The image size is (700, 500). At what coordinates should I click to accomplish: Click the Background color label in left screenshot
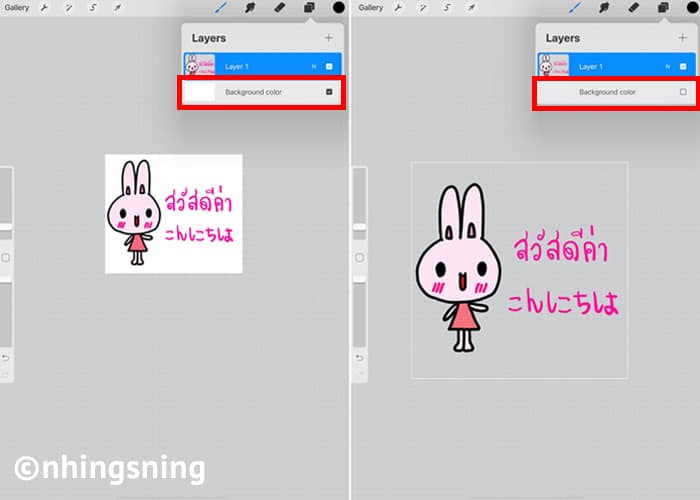click(x=253, y=92)
